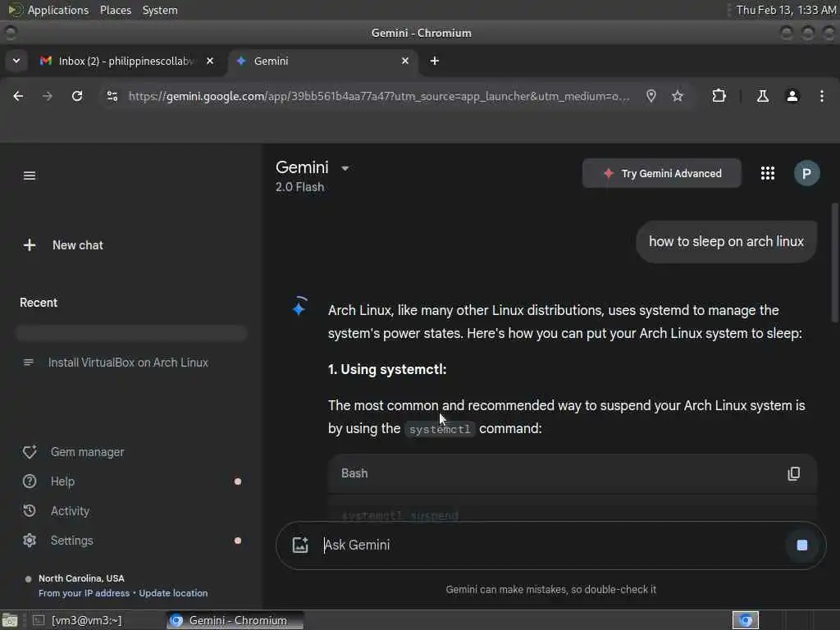Open the Chromium extensions menu
The image size is (840, 630).
[719, 96]
